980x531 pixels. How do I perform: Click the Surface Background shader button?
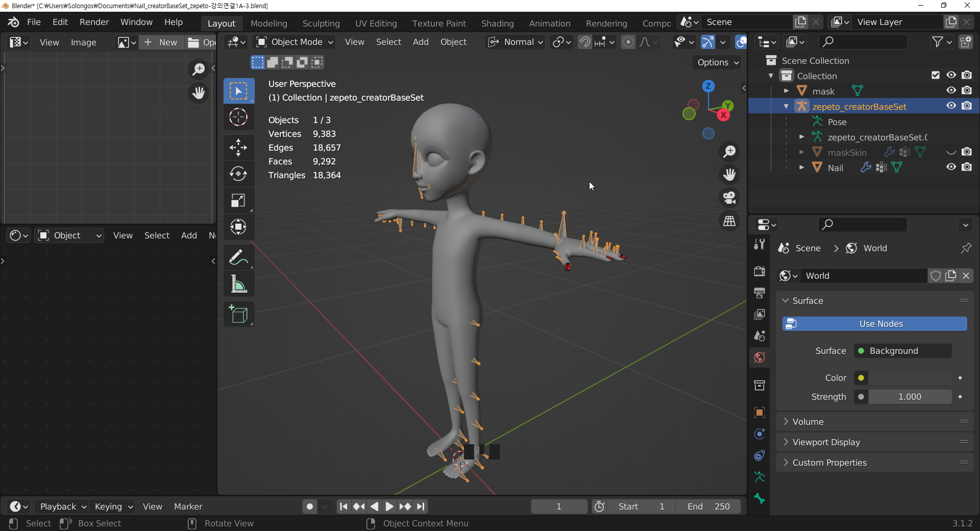(902, 351)
